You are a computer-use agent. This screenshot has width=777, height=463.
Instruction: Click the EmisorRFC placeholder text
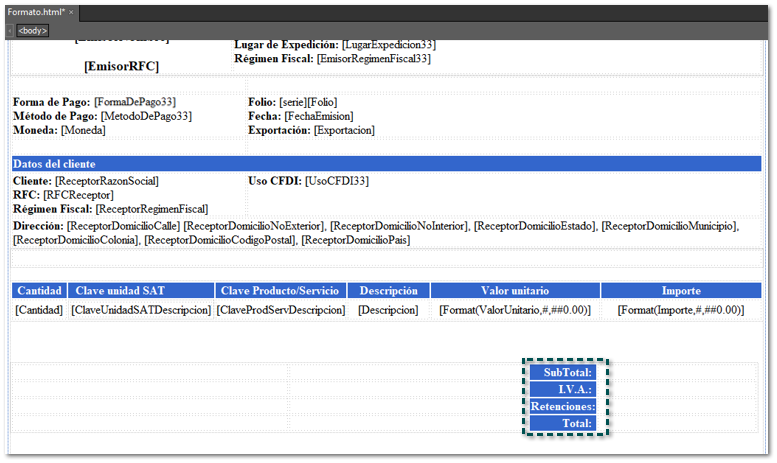[x=121, y=66]
